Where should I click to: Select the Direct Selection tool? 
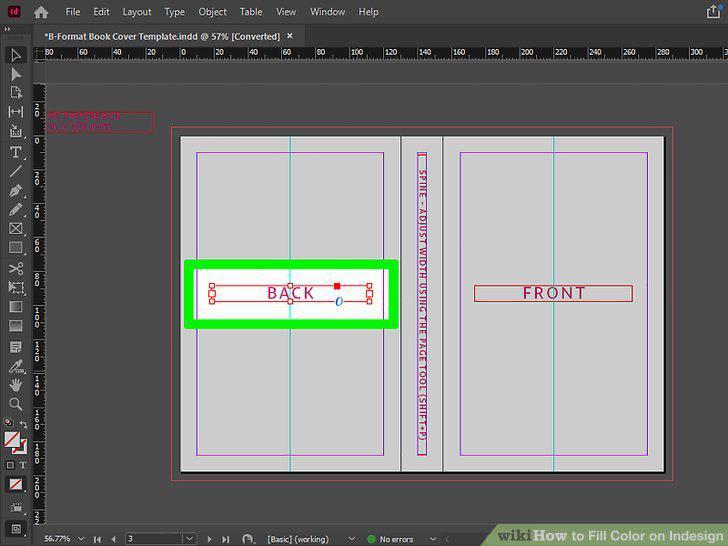[x=15, y=74]
